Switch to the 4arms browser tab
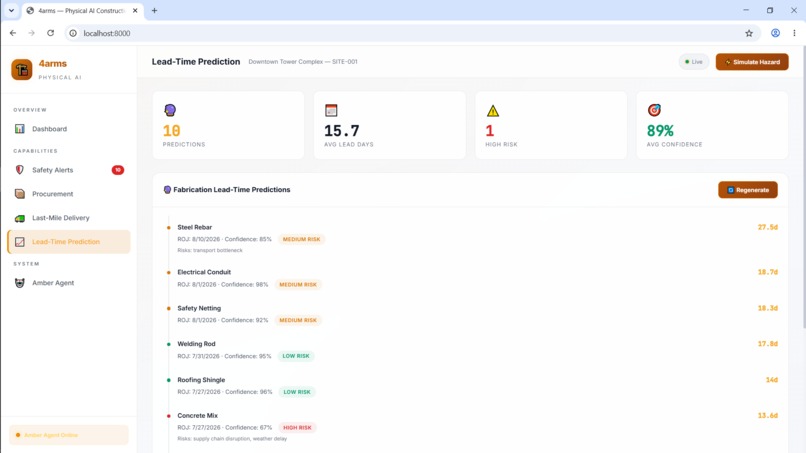 [x=82, y=10]
